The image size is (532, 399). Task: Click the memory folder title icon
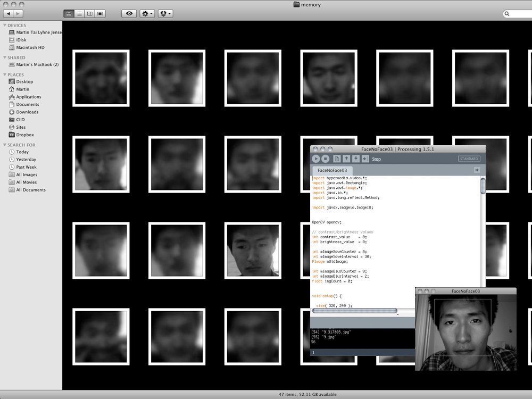click(296, 4)
